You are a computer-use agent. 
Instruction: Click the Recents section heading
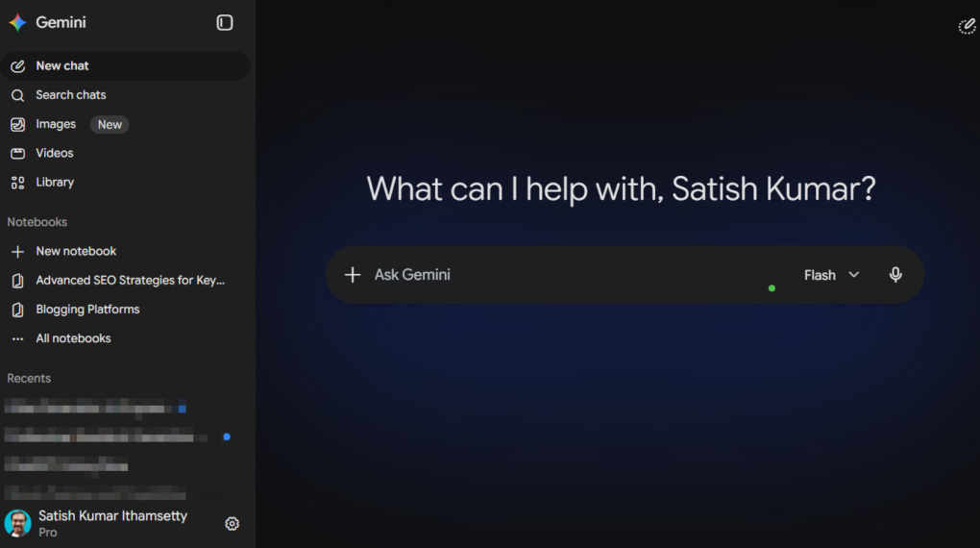[29, 379]
